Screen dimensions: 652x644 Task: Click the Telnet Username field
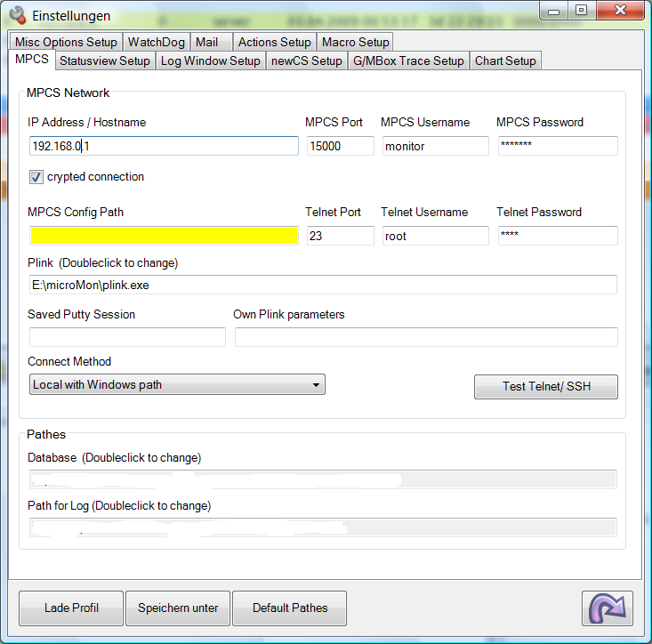click(435, 236)
